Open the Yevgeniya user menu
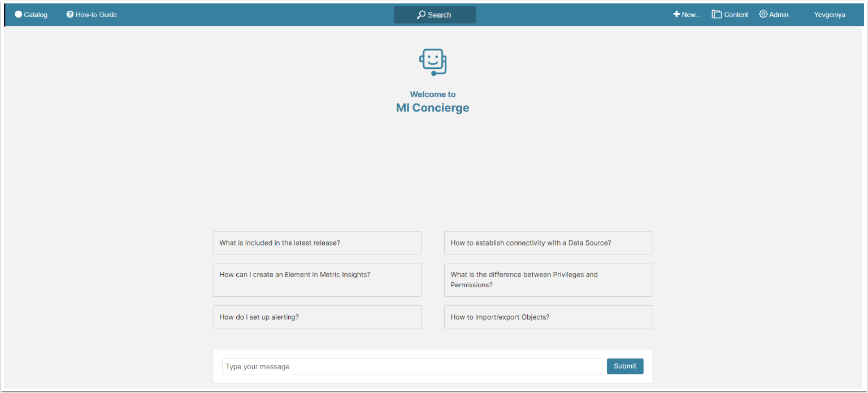The image size is (868, 393). click(830, 15)
